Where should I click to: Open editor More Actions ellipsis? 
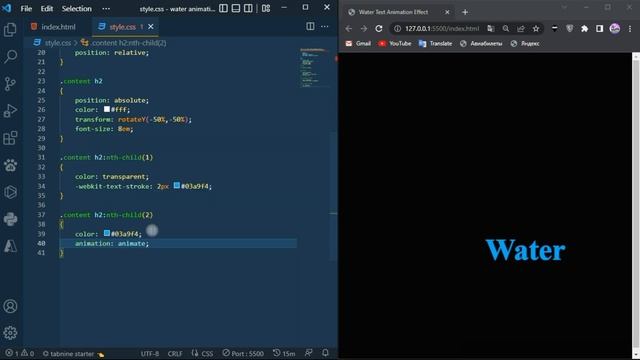tap(324, 27)
